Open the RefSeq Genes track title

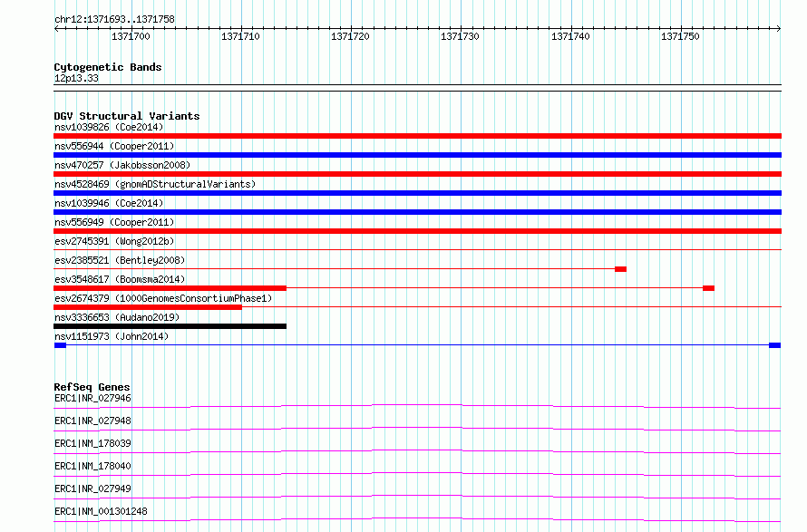(92, 387)
